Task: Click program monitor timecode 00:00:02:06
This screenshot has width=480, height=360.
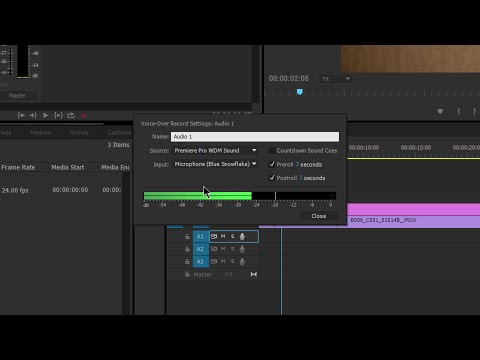Action: click(x=289, y=79)
